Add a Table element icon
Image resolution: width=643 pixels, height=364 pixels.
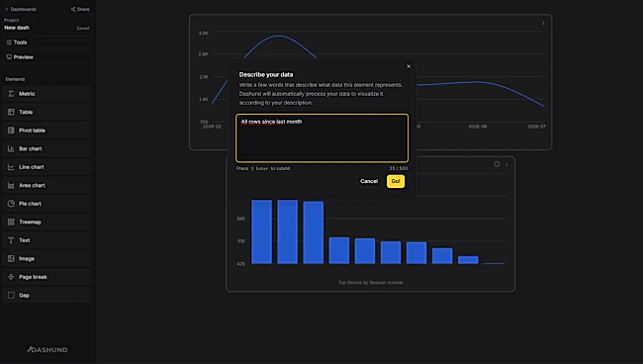(11, 112)
